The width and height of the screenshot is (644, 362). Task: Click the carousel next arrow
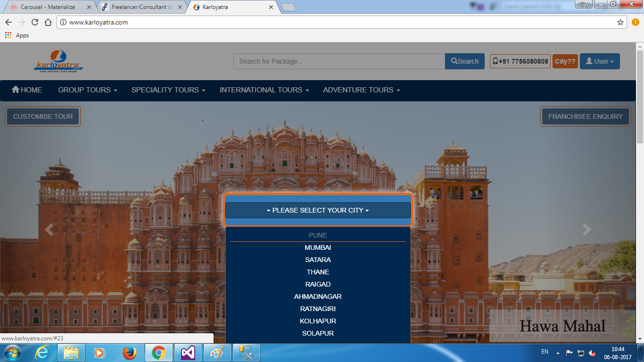[586, 230]
